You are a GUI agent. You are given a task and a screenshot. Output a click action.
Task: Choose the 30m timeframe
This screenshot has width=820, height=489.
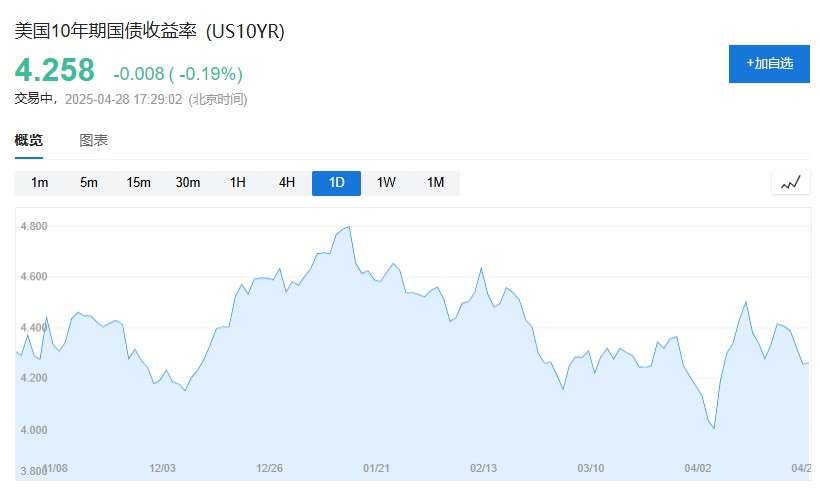coord(188,183)
